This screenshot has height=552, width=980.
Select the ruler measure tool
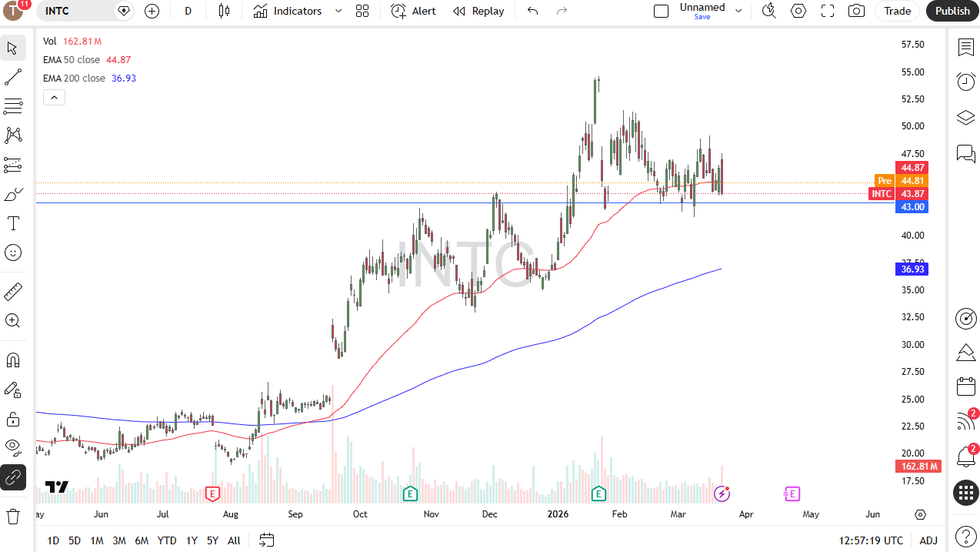coord(13,292)
